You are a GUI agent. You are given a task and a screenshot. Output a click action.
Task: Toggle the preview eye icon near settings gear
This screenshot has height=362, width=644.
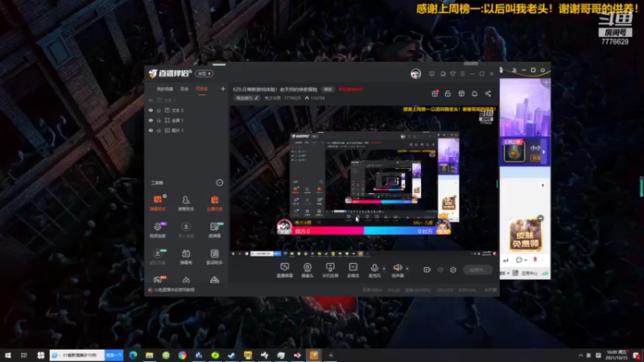pyautogui.click(x=440, y=269)
